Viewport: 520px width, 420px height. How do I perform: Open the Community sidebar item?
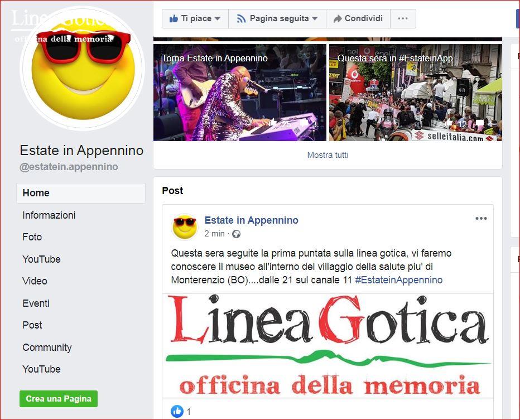[x=47, y=347]
